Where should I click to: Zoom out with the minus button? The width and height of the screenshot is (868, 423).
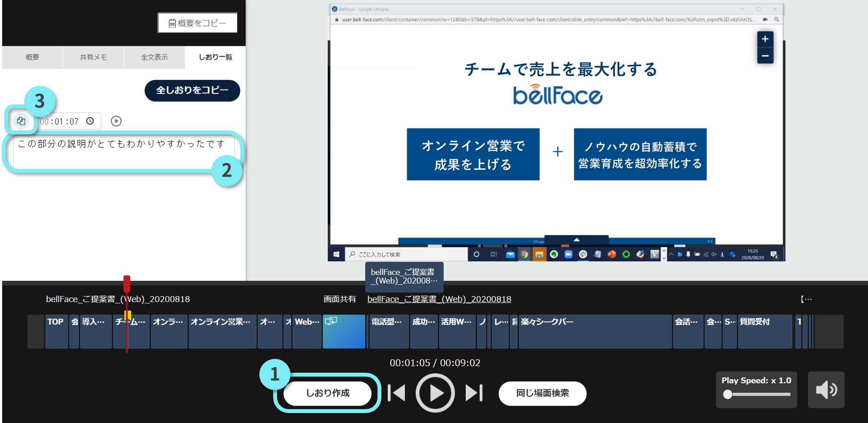click(x=765, y=55)
